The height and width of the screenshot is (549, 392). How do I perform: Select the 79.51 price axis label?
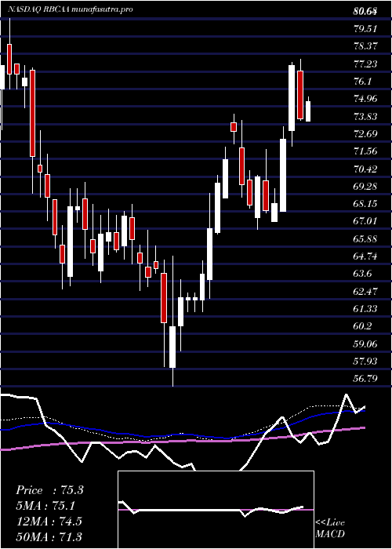[365, 29]
